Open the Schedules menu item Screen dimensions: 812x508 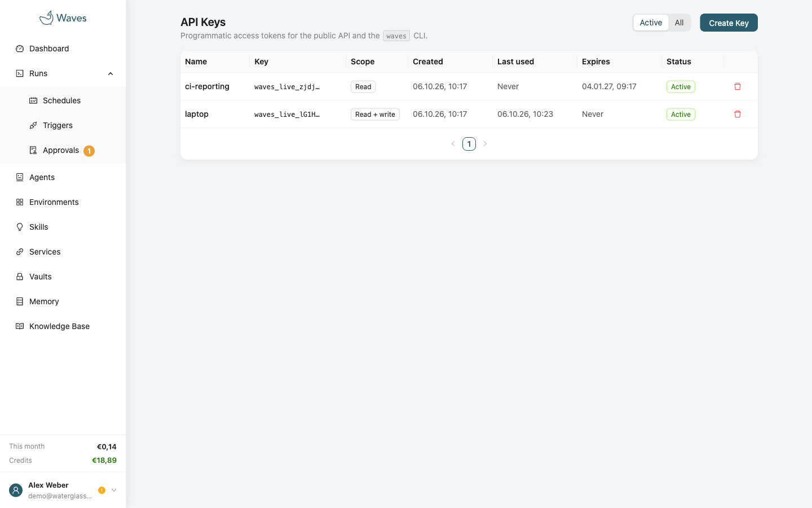(63, 100)
